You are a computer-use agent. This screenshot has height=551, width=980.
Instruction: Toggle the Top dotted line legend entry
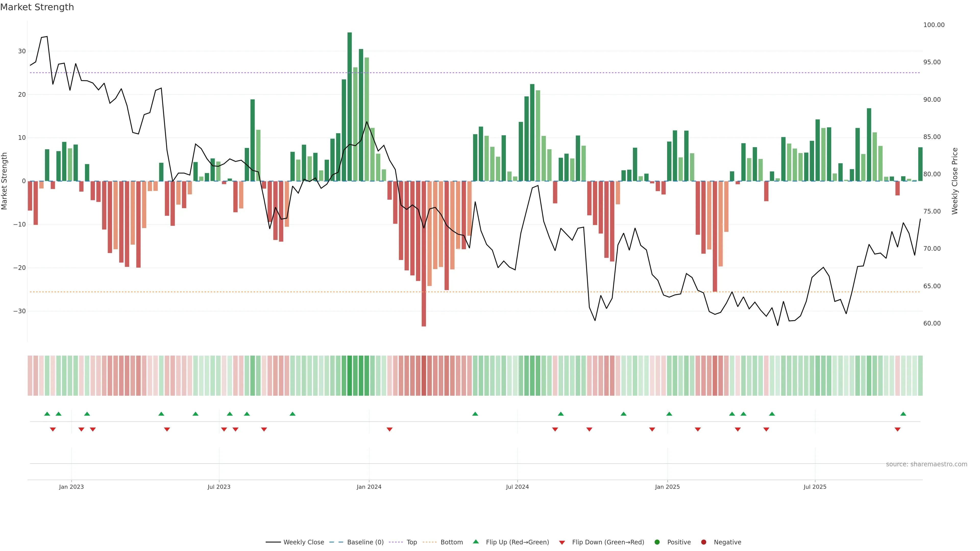click(412, 542)
